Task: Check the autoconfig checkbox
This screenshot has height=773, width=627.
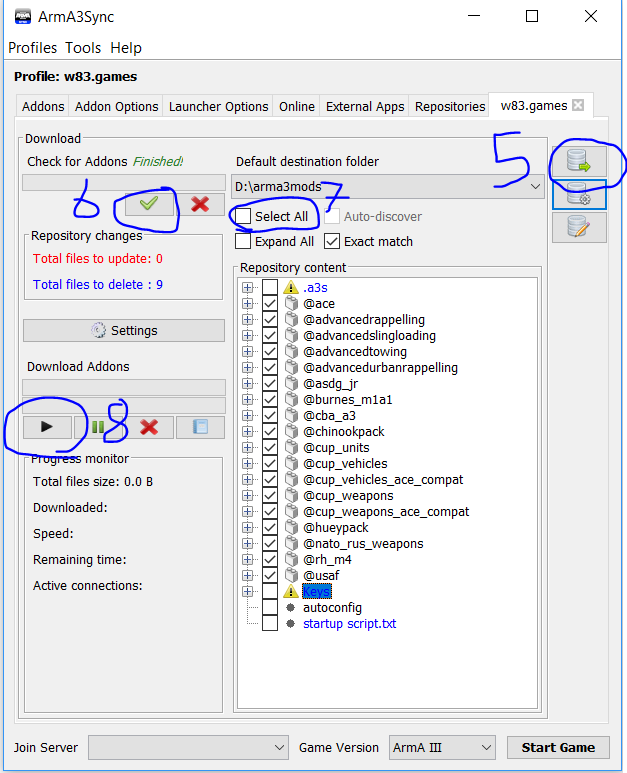Action: click(270, 607)
